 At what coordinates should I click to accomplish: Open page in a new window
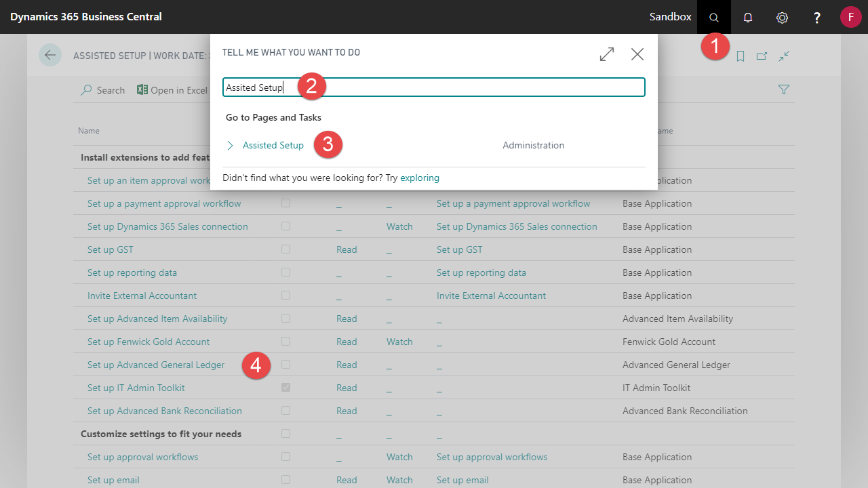click(x=762, y=56)
